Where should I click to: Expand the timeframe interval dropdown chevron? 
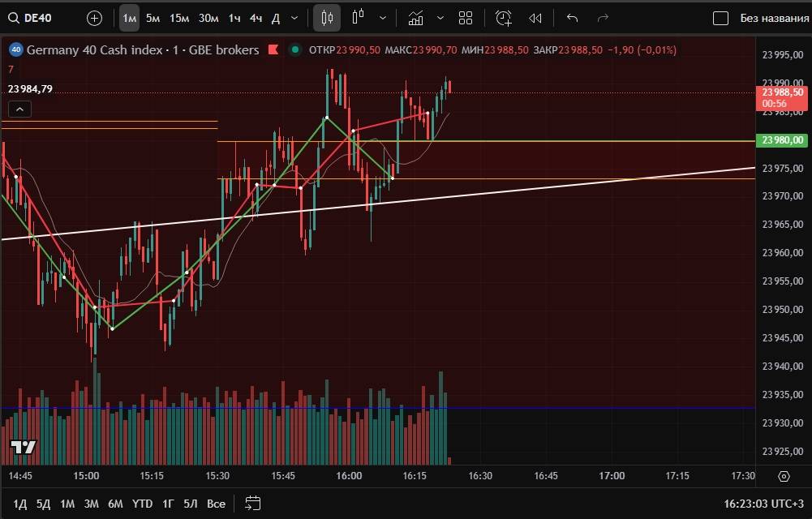[294, 18]
